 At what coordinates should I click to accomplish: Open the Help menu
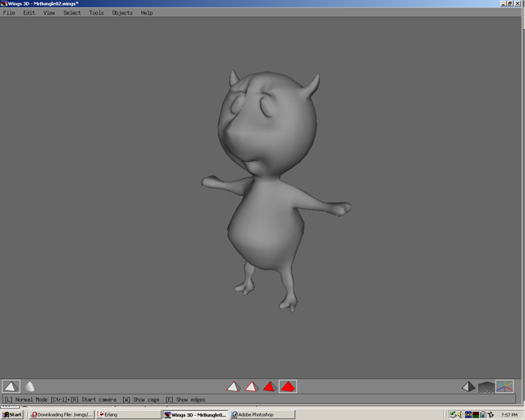tap(147, 13)
